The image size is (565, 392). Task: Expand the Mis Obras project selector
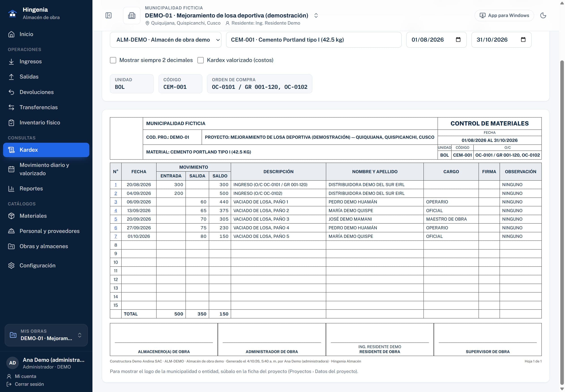pyautogui.click(x=46, y=335)
